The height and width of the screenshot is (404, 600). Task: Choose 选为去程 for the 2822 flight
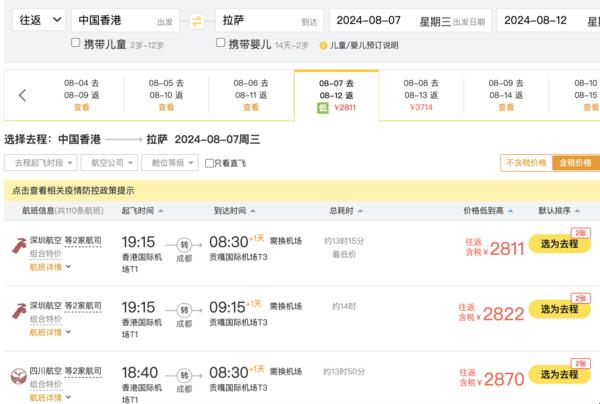click(559, 309)
